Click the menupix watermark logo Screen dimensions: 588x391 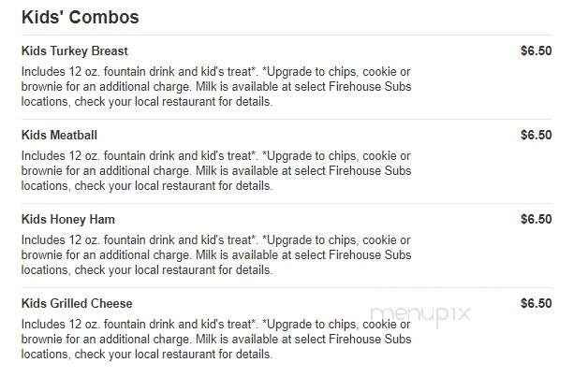coord(420,314)
